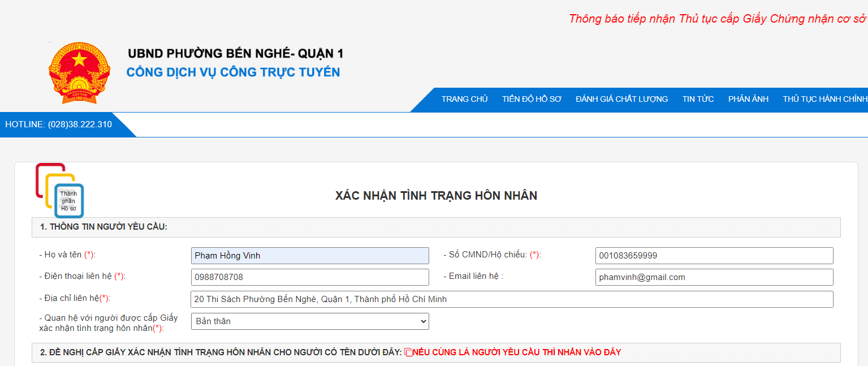The width and height of the screenshot is (868, 366).
Task: Click the Họ và tên input field
Action: [310, 256]
